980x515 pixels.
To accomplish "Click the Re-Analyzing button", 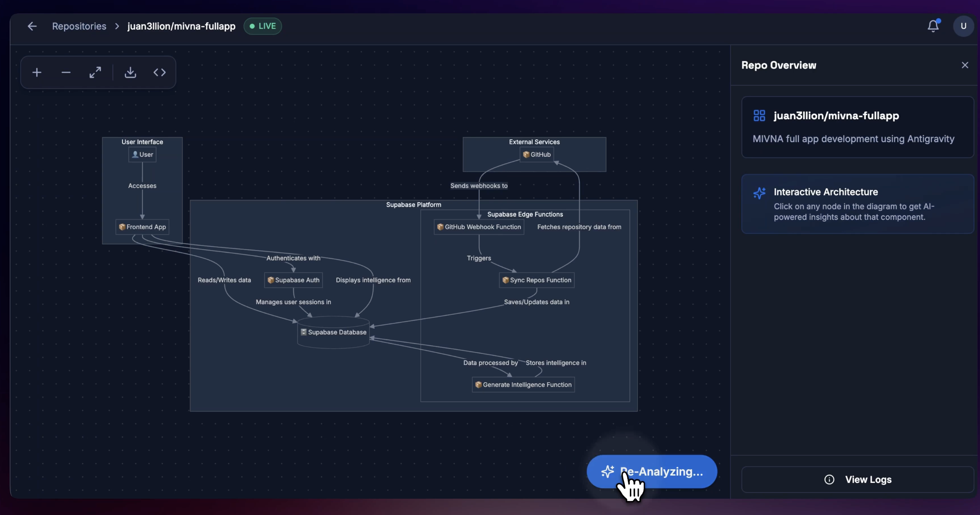I will point(651,471).
